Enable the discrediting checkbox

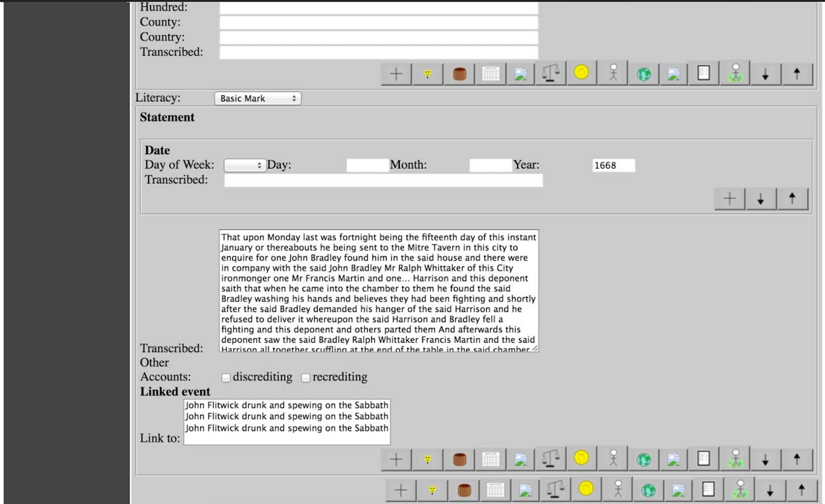point(226,378)
